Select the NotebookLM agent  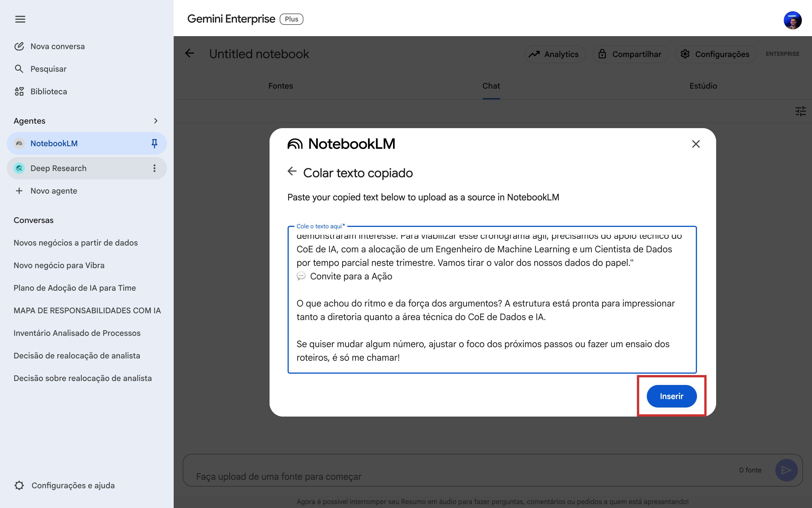click(x=87, y=143)
